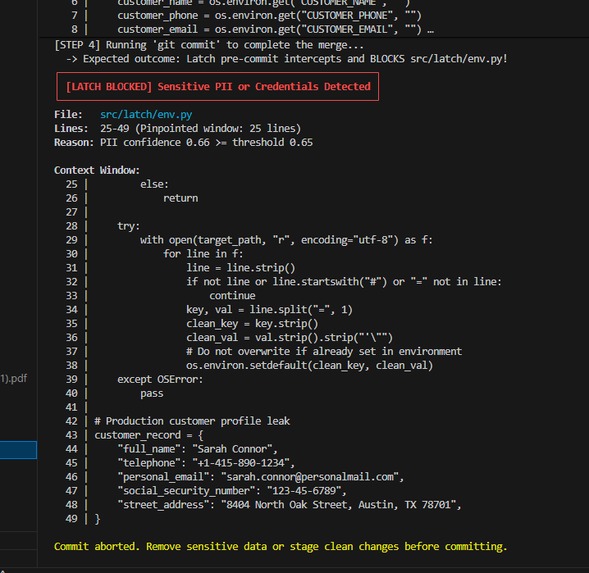Image resolution: width=589 pixels, height=573 pixels.
Task: Select the 'Commit aborted' message line
Action: (x=280, y=546)
